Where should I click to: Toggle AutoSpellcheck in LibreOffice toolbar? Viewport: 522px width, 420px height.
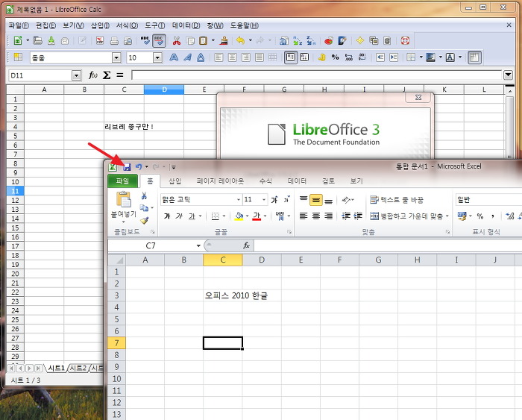click(159, 40)
